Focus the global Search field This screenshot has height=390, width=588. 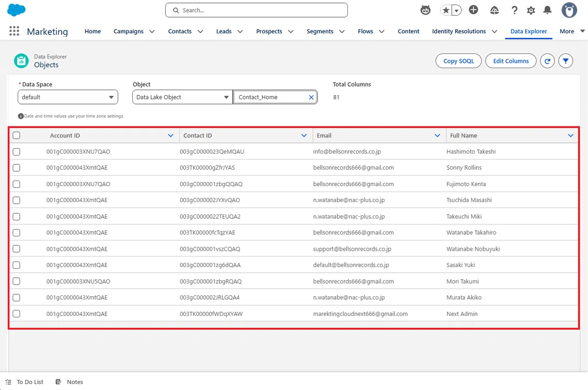coord(256,10)
